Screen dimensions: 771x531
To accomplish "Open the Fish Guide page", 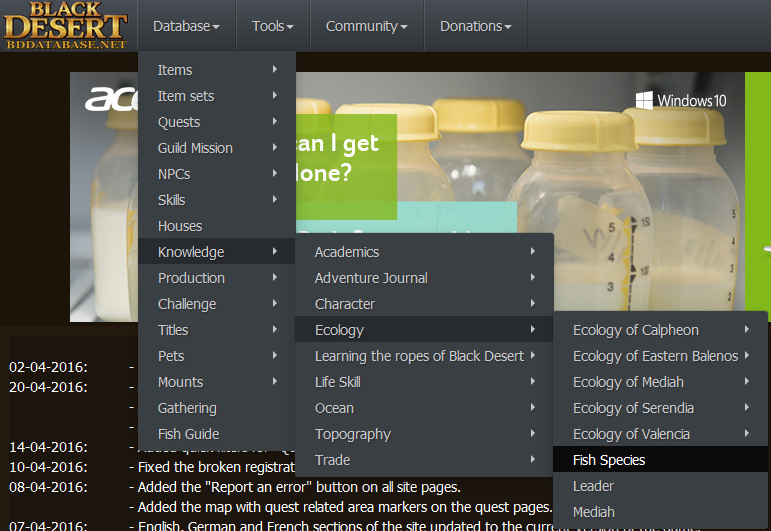I will pos(217,434).
